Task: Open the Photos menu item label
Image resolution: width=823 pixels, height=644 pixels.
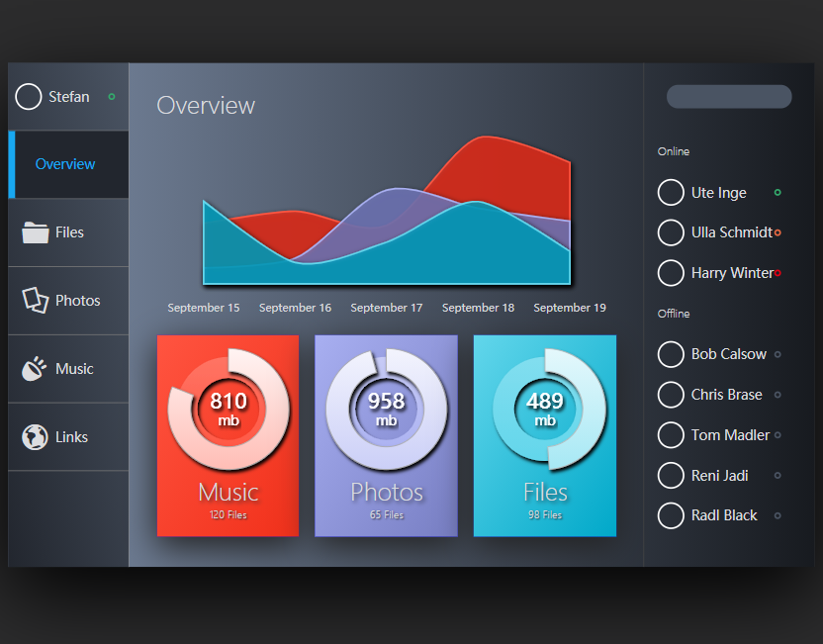Action: [x=78, y=301]
